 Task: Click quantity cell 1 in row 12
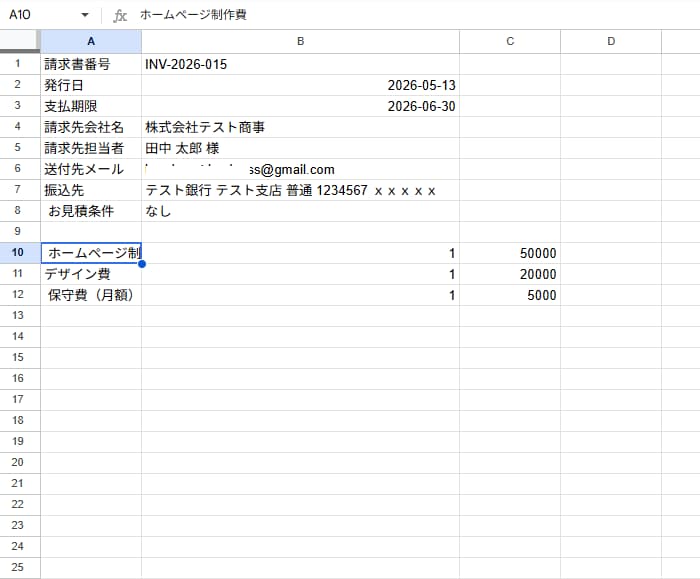(x=300, y=295)
